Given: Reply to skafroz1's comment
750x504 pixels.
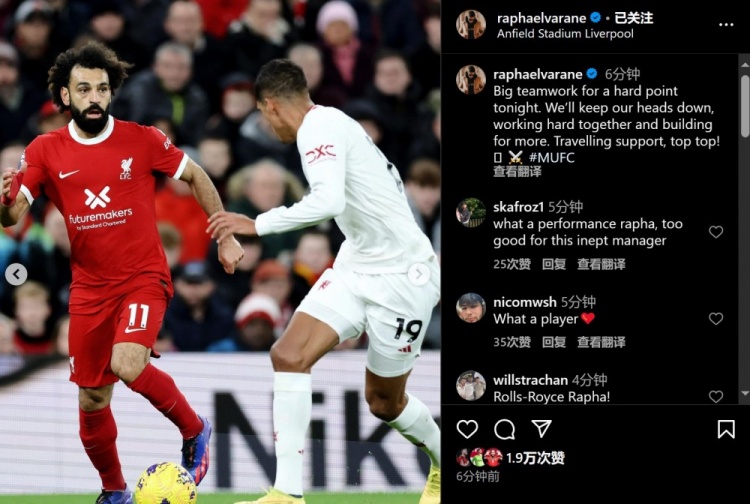Looking at the screenshot, I should tap(553, 264).
